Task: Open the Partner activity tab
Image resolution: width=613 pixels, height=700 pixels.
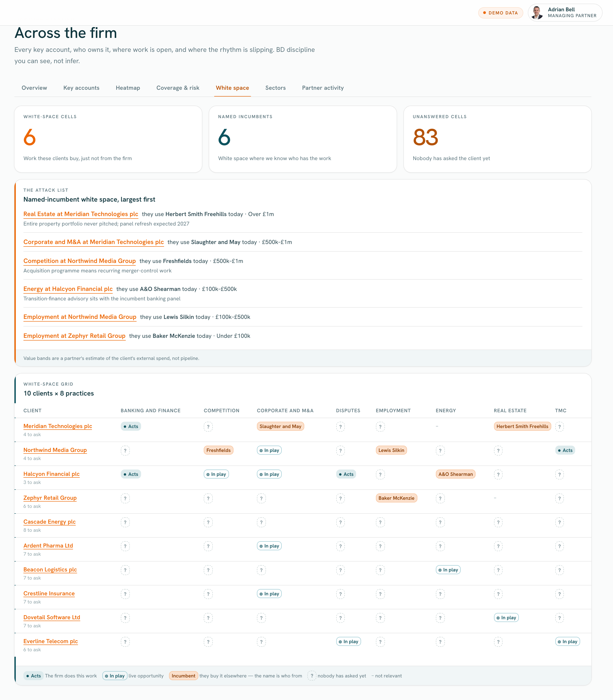Action: tap(323, 88)
